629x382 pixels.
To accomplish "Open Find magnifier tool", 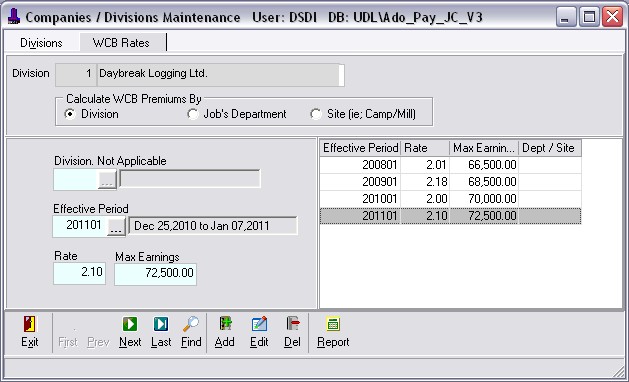I will [x=191, y=324].
